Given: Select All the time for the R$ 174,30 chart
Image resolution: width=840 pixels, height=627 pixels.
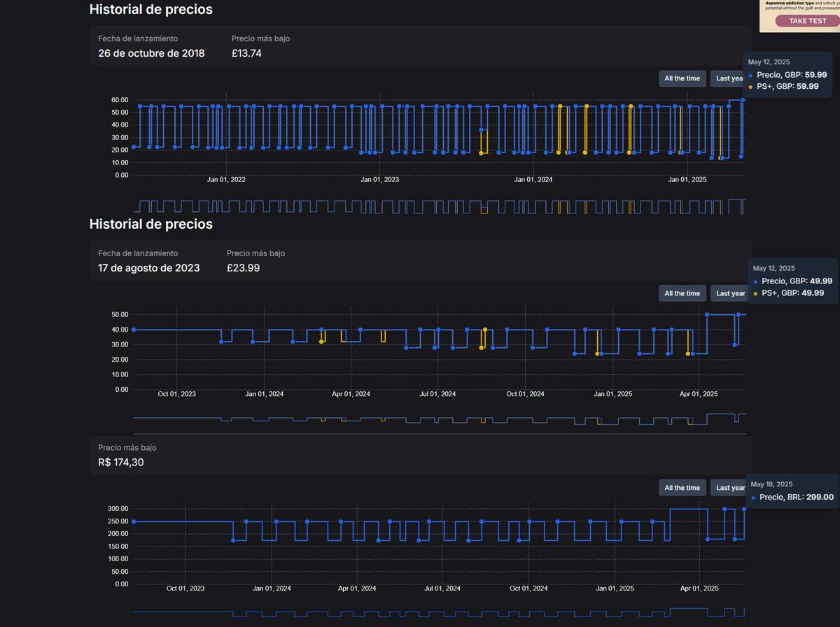Looking at the screenshot, I should pos(682,488).
